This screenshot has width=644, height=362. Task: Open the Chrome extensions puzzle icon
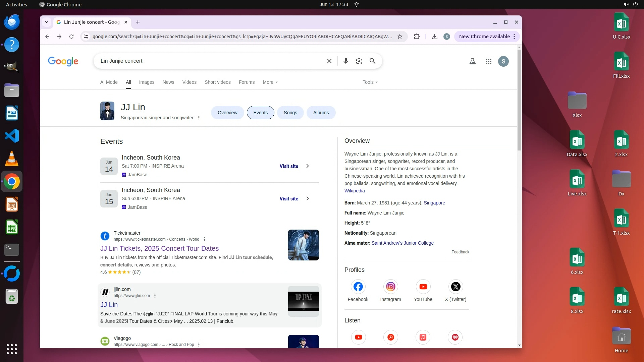(x=417, y=37)
